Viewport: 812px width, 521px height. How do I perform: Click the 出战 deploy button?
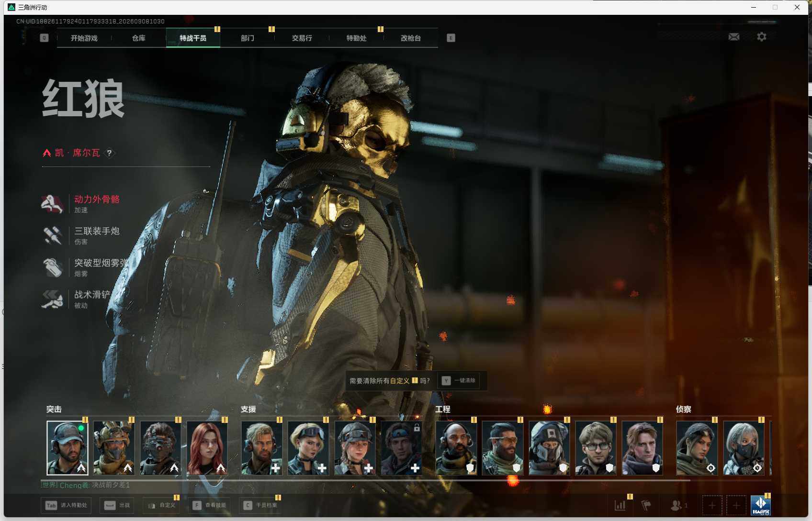click(x=117, y=505)
